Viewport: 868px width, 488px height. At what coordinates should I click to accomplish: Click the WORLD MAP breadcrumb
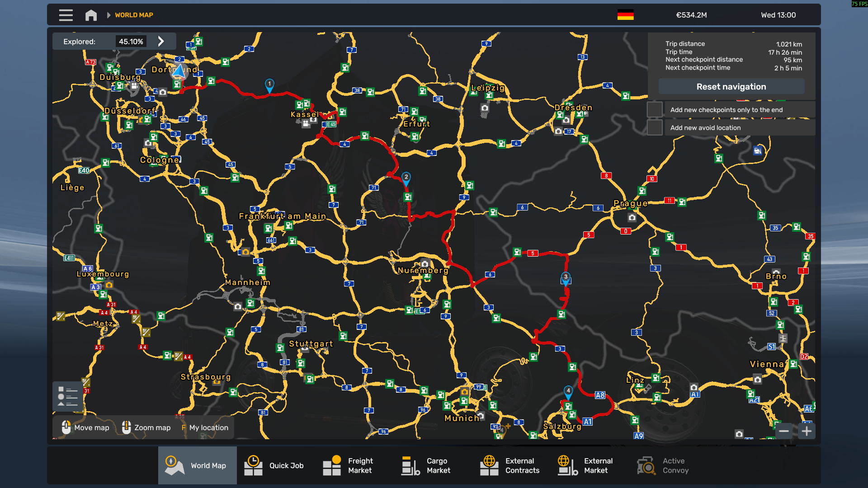coord(134,15)
